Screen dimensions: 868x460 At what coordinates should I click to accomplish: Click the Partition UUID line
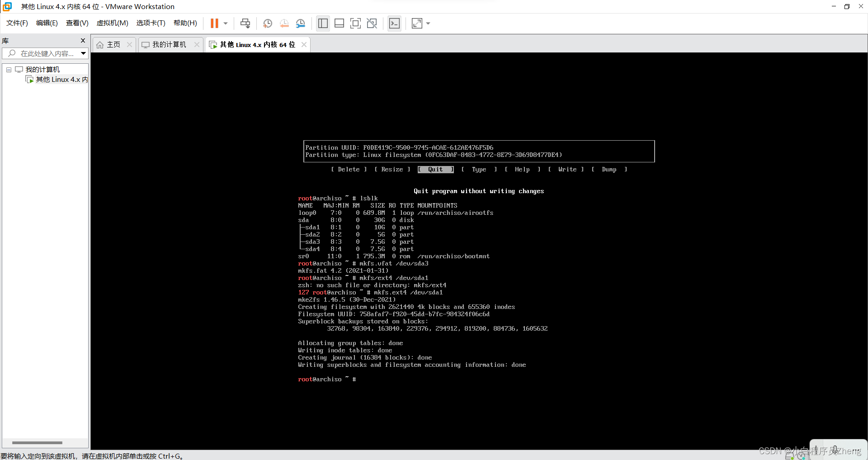(x=399, y=147)
